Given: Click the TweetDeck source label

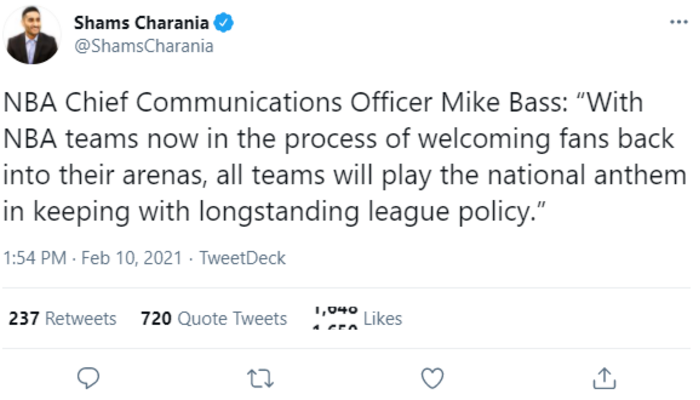Looking at the screenshot, I should [243, 258].
